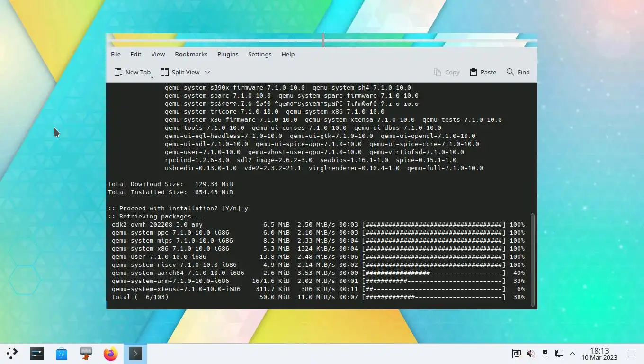Image resolution: width=644 pixels, height=364 pixels.
Task: Click the network connection tray icon
Action: (x=559, y=354)
